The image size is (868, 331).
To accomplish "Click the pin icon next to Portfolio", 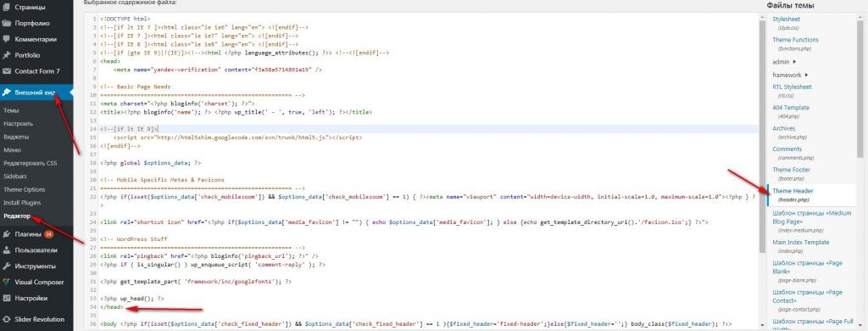I will (7, 55).
